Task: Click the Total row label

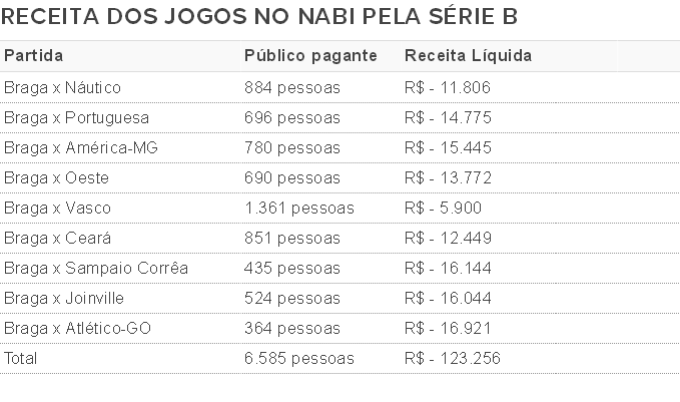Action: coord(20,359)
